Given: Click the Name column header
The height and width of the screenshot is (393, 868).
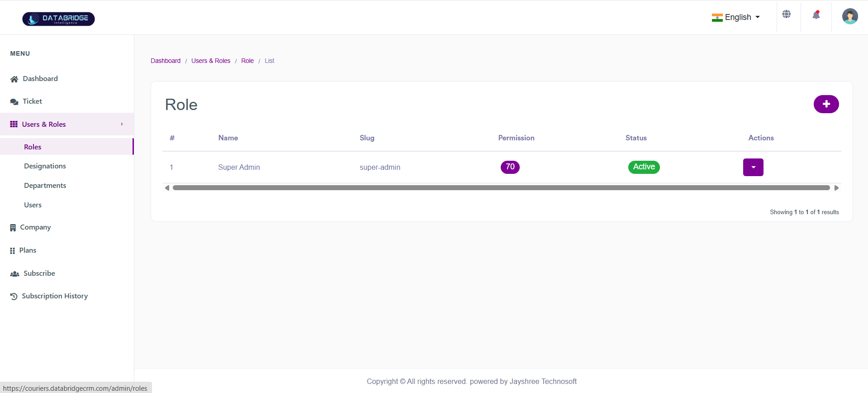Looking at the screenshot, I should coord(228,138).
